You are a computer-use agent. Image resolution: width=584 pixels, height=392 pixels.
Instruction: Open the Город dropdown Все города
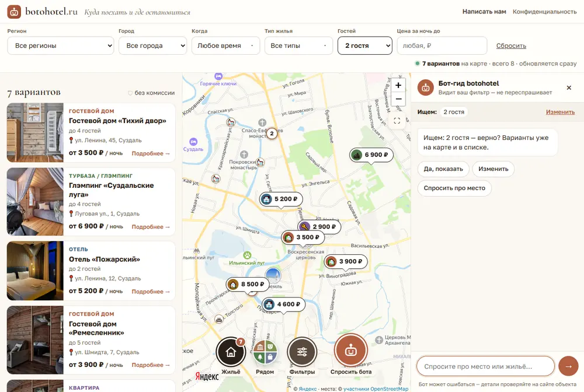coord(152,45)
